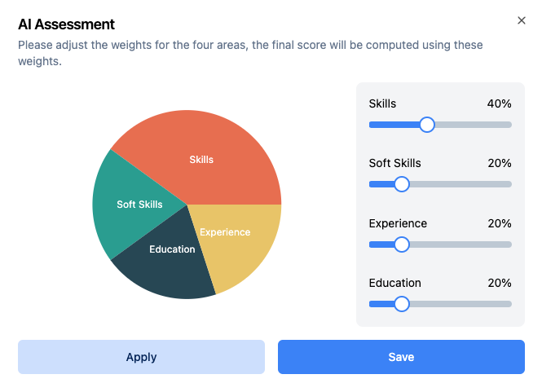542x392 pixels.
Task: Click the 40% value beside Skills
Action: (499, 104)
